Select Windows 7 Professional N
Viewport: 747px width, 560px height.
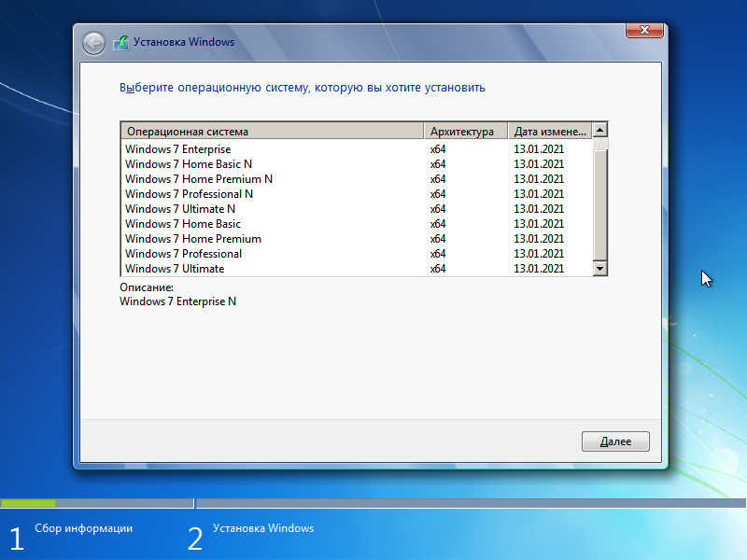(357, 194)
